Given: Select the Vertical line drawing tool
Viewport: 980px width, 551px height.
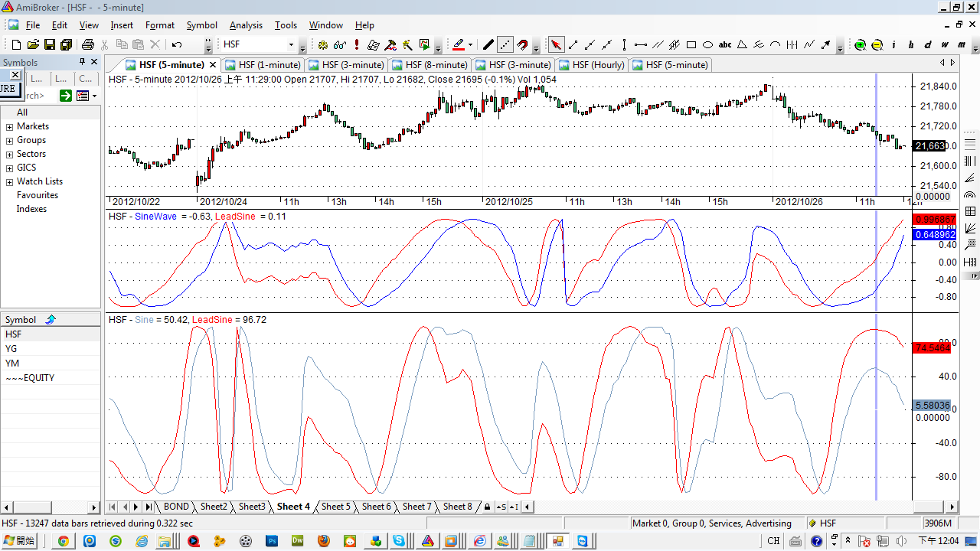Looking at the screenshot, I should click(x=624, y=45).
